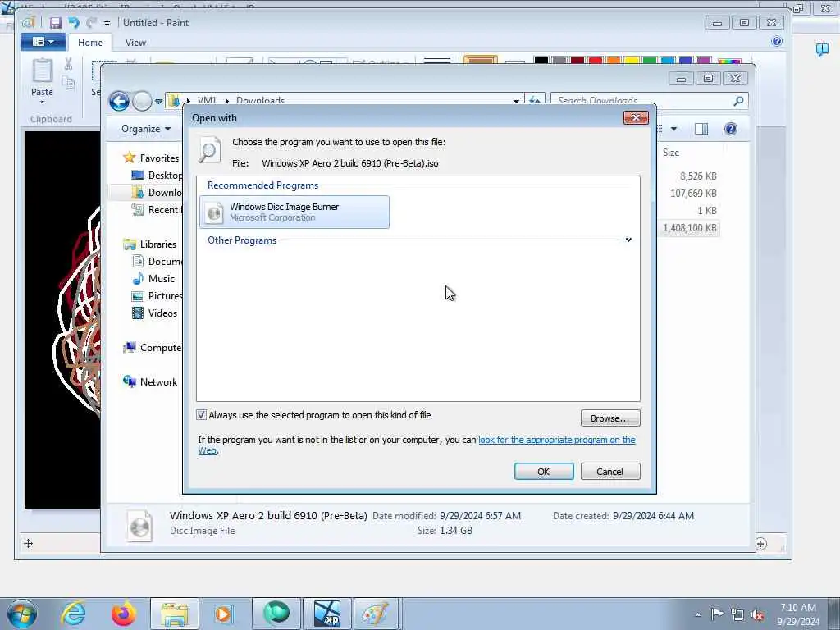Open Windows Media Player from the taskbar
Screen dimensions: 840x630
(x=223, y=614)
